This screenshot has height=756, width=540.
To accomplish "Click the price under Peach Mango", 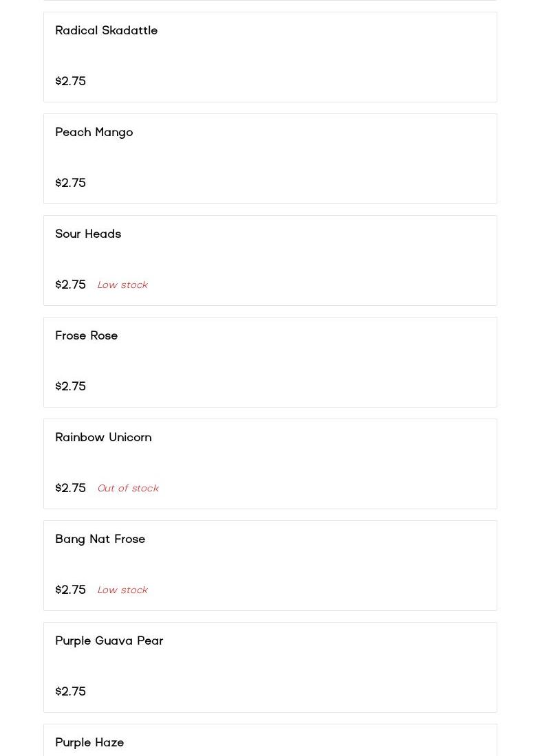I will (70, 183).
